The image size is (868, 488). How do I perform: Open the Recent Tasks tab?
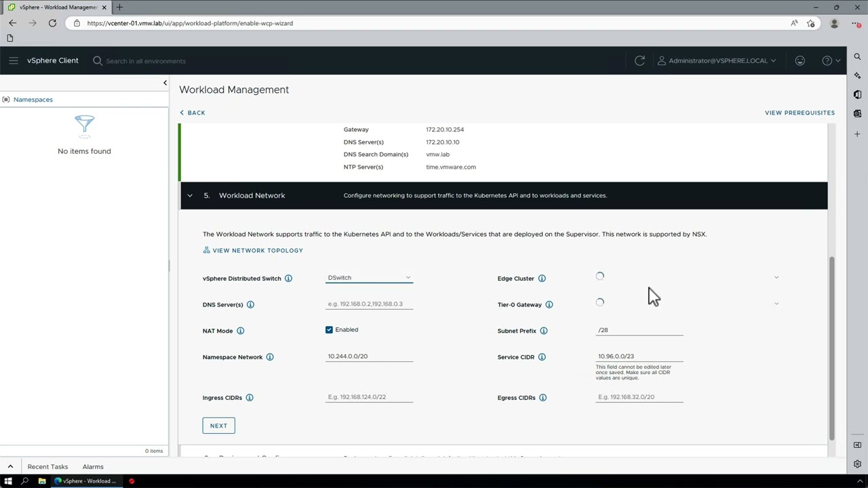click(47, 466)
